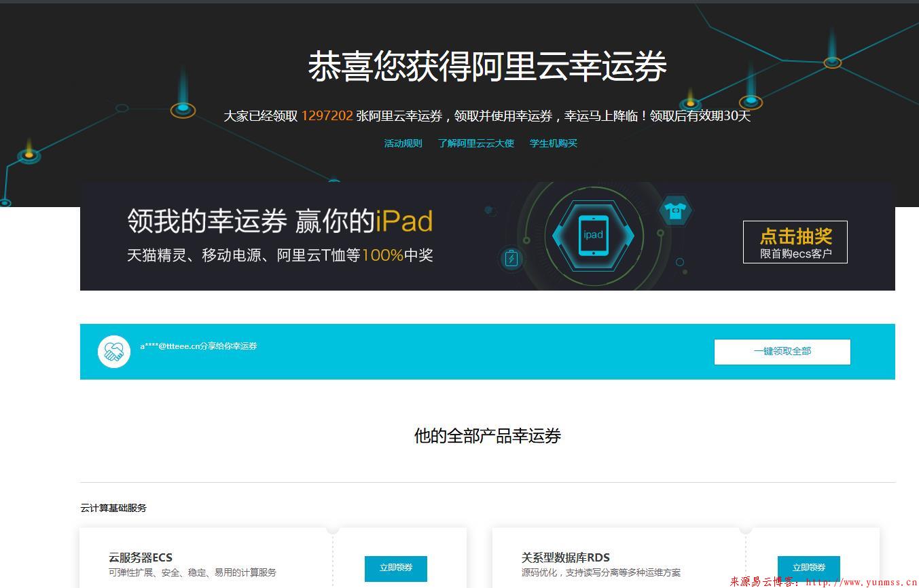Click the 恭喜您获得阿里云幸运券 headline
This screenshot has height=588, width=919.
488,66
